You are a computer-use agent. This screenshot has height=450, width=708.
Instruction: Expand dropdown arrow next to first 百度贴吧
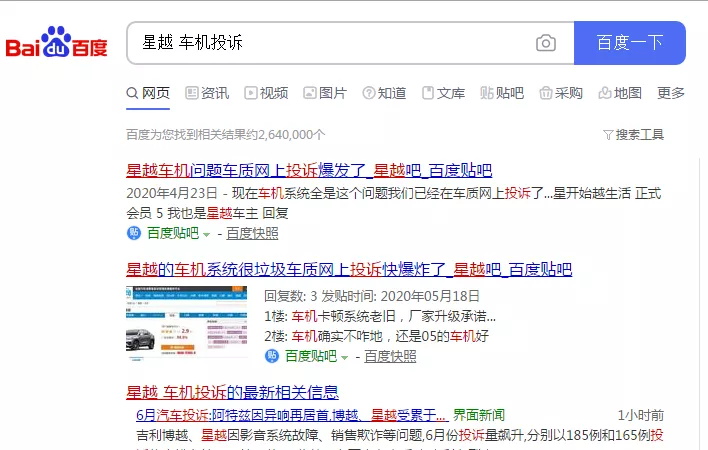click(206, 235)
